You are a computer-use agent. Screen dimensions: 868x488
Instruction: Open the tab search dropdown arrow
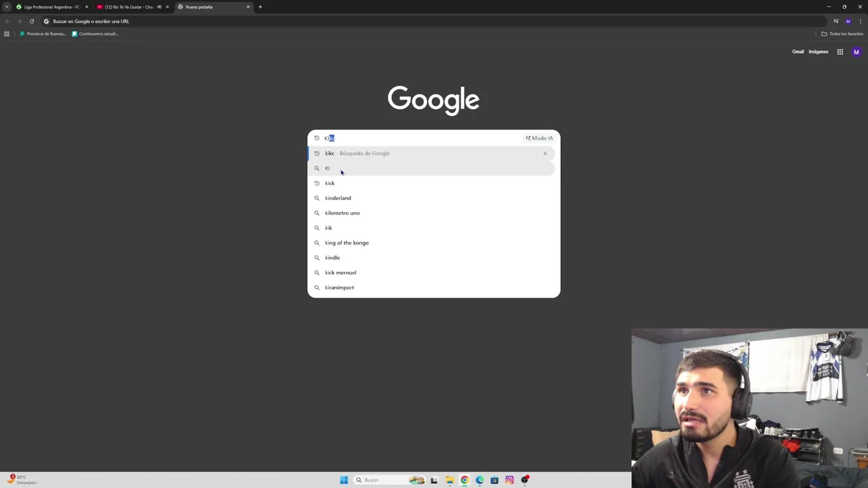tap(7, 7)
